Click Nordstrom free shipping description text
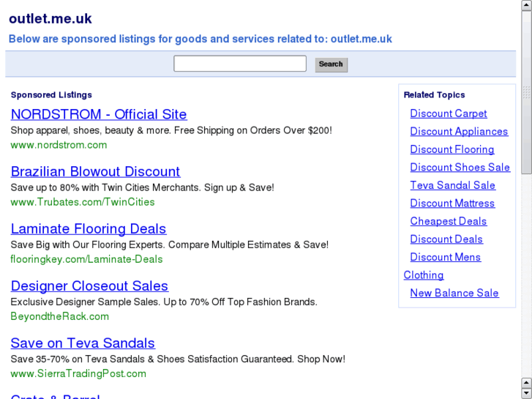 point(171,130)
